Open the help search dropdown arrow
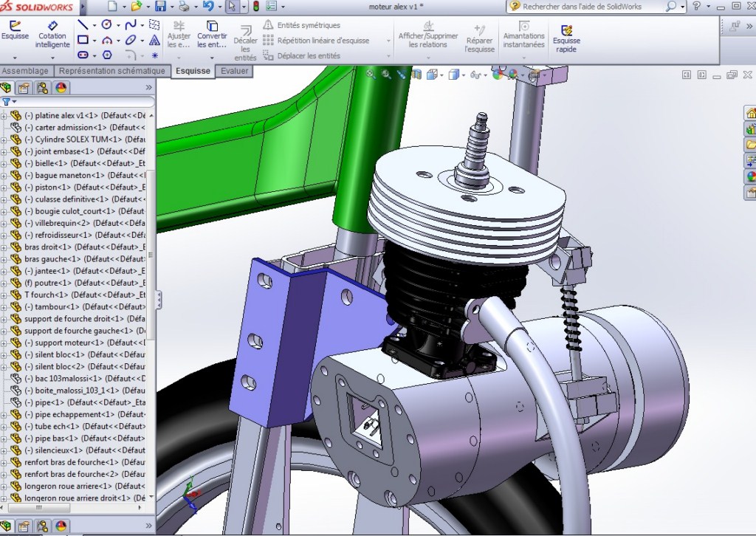The height and width of the screenshot is (536, 756). [683, 7]
